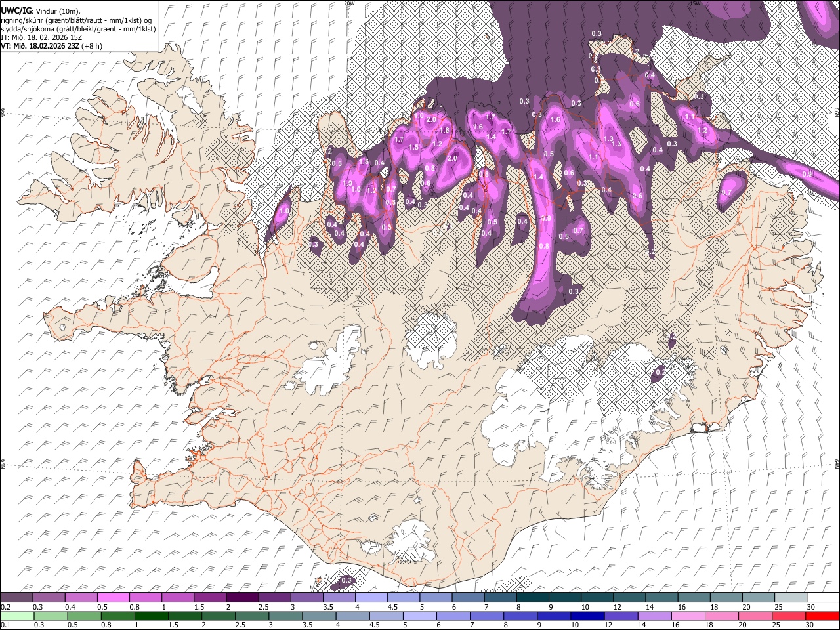Screen dimensions: 840x630
Task: Select the initial time 'IT: Mið. 18. 02. 2026 15Z'
Action: [41, 37]
